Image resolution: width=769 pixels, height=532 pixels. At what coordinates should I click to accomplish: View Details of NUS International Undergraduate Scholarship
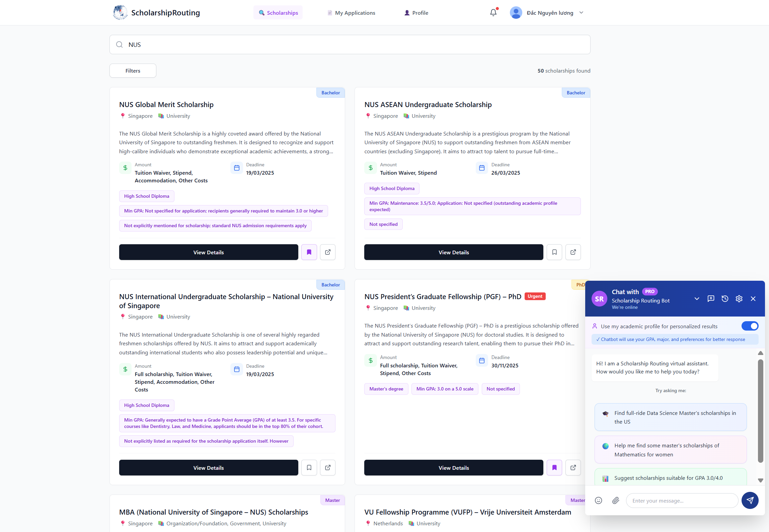tap(209, 468)
